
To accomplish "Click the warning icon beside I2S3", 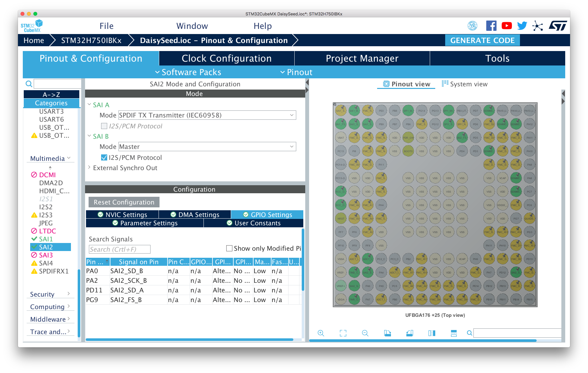I will pyautogui.click(x=34, y=215).
